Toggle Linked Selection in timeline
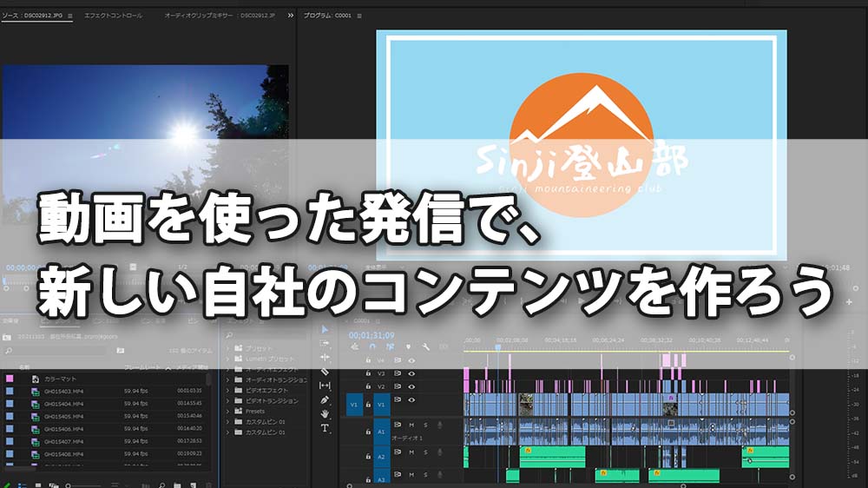This screenshot has height=488, width=868. [x=391, y=346]
